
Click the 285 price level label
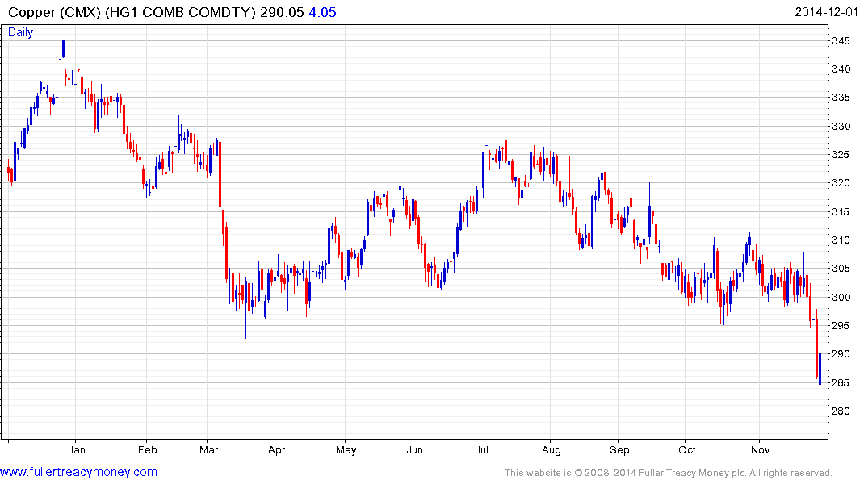(841, 383)
